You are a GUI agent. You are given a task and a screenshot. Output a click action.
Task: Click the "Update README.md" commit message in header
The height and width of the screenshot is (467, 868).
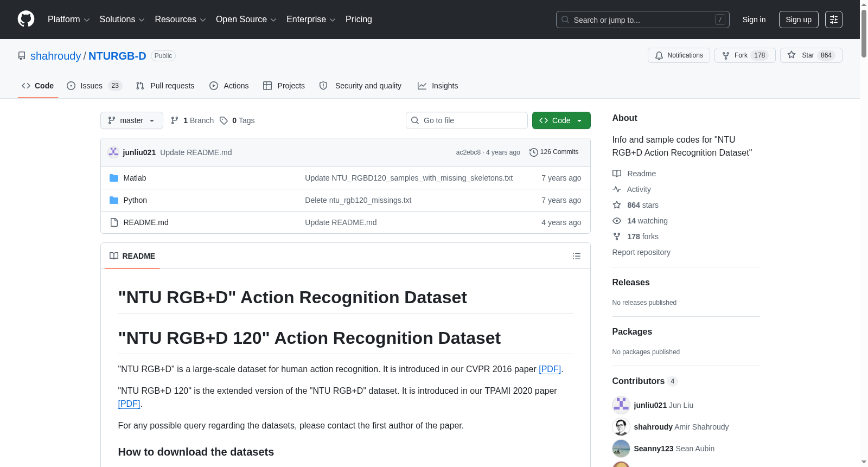(x=196, y=152)
